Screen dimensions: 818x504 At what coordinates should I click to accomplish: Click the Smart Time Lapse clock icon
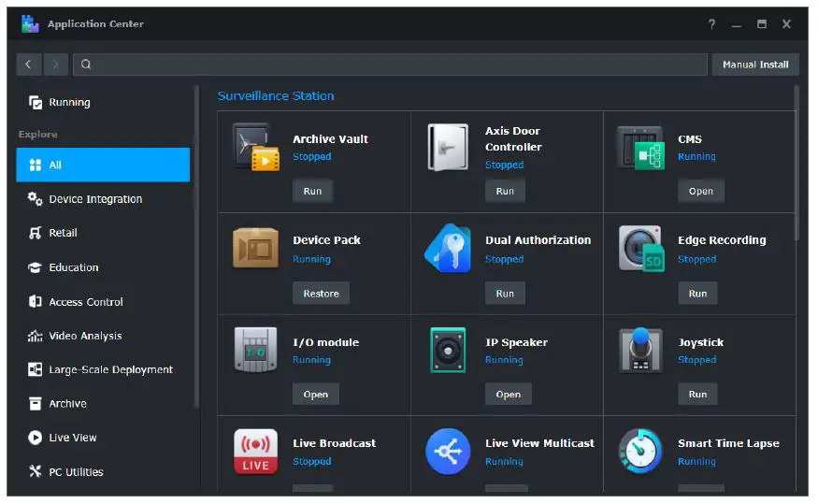coord(640,452)
